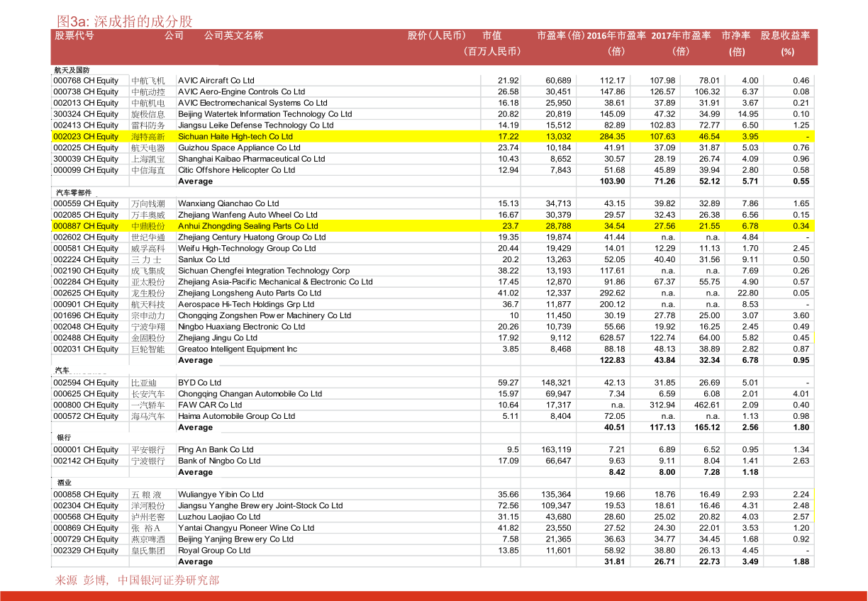Screen dimensions: 868x601
Task: Click the title '图3a: 深成指的成分股'
Action: click(x=124, y=21)
